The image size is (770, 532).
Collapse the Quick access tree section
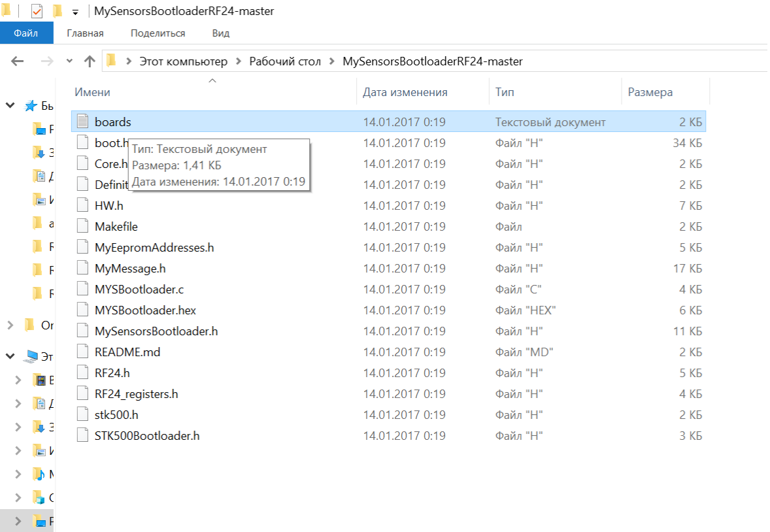[10, 106]
